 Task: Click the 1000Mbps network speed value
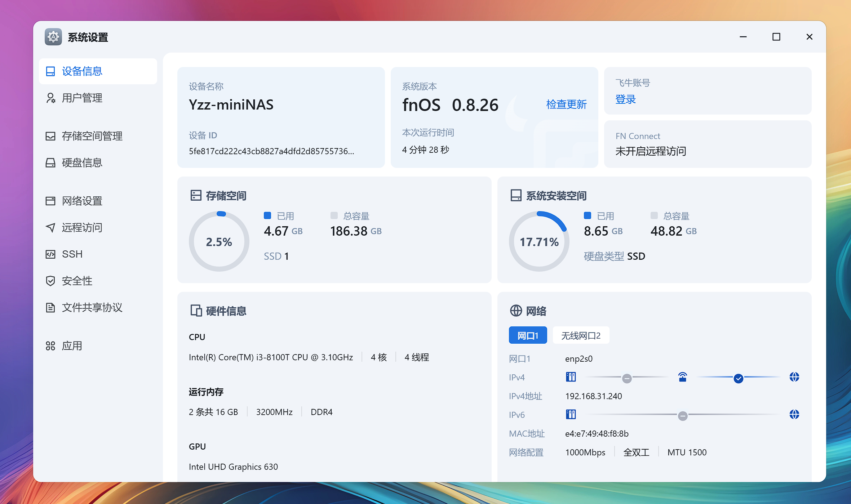click(x=585, y=452)
